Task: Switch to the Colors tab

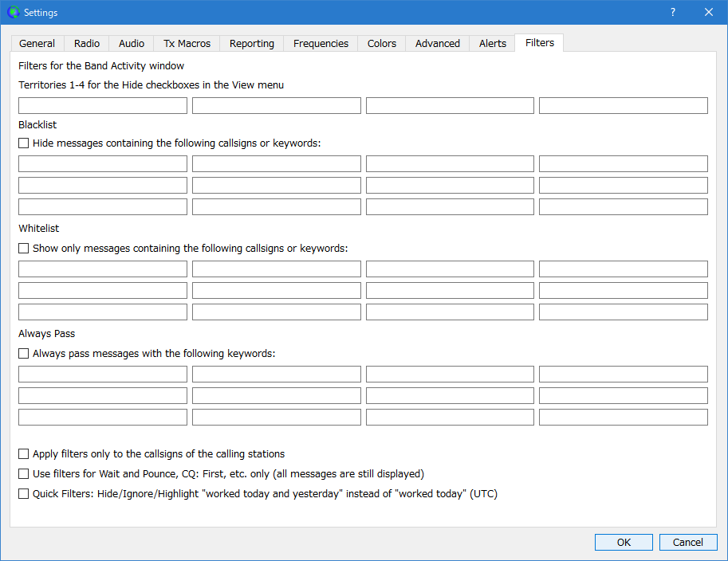Action: click(382, 44)
